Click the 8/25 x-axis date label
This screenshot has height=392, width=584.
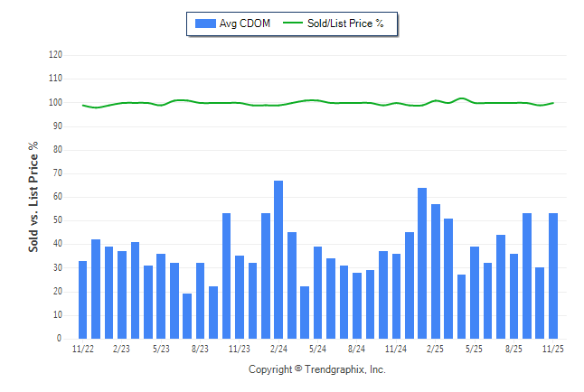[x=513, y=348]
